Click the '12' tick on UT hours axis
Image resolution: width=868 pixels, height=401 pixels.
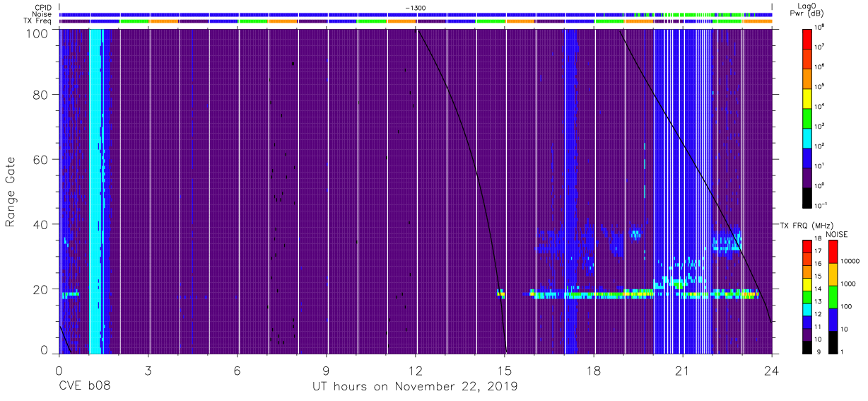415,370
